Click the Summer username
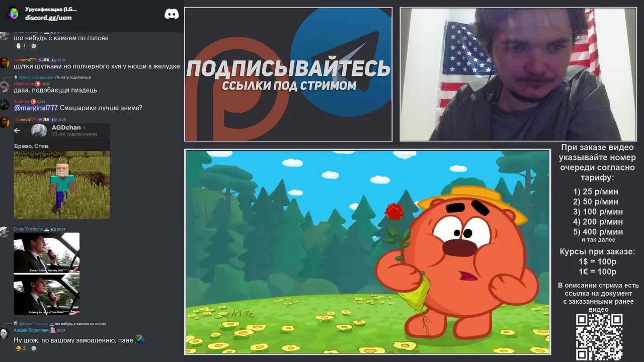Screen dimensions: 644x362 point(22,102)
